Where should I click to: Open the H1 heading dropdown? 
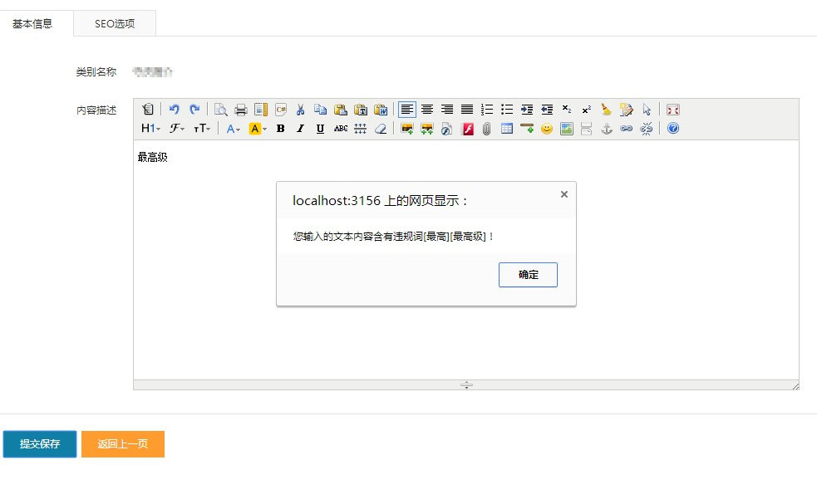point(150,129)
